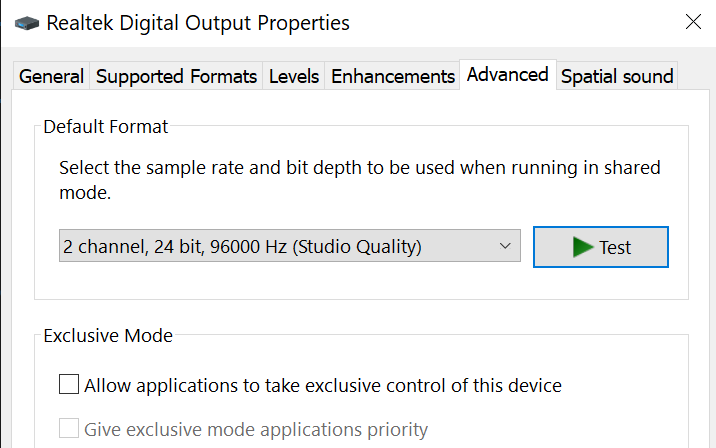Go to the Levels tab
This screenshot has height=448, width=716.
(294, 76)
